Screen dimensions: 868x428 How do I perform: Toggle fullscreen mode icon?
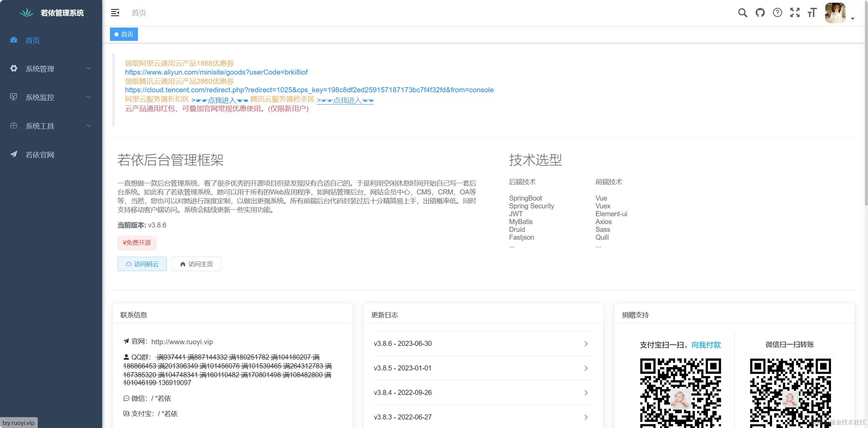coord(795,13)
